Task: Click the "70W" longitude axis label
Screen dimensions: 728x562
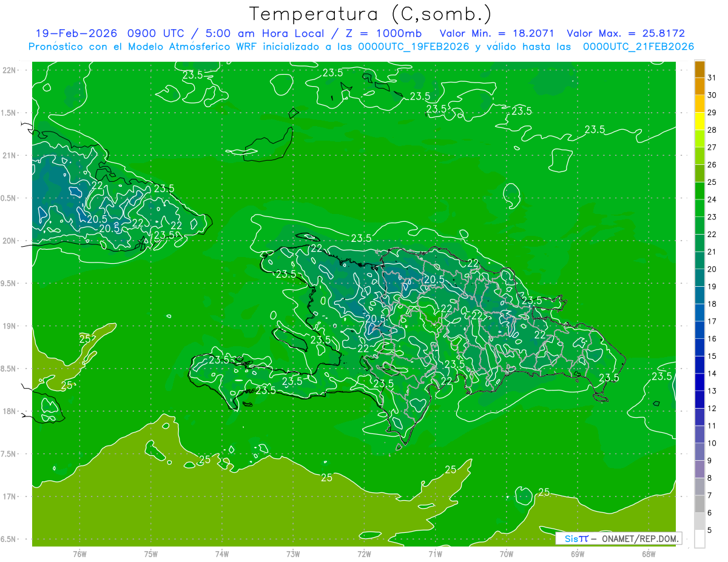Action: [x=507, y=554]
